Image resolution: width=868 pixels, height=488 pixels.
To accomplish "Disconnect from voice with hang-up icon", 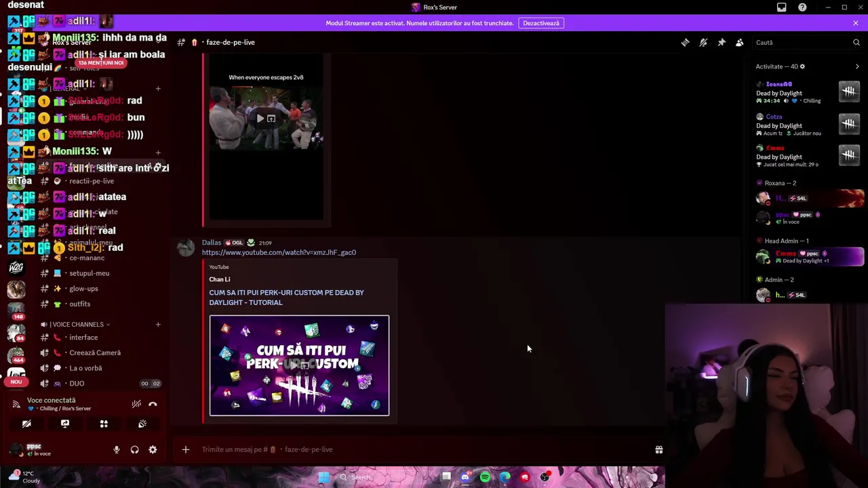I will click(153, 404).
